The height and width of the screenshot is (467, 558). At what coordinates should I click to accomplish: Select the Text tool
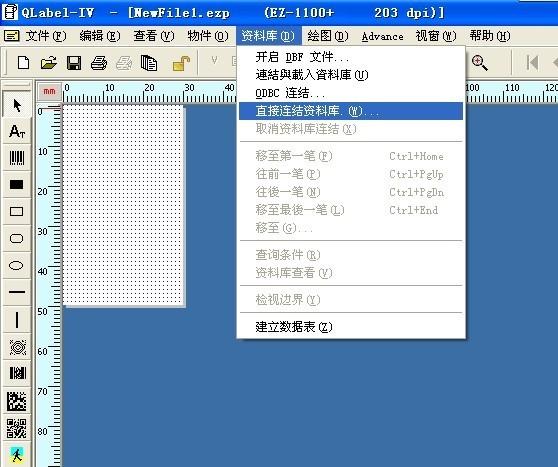[x=17, y=131]
